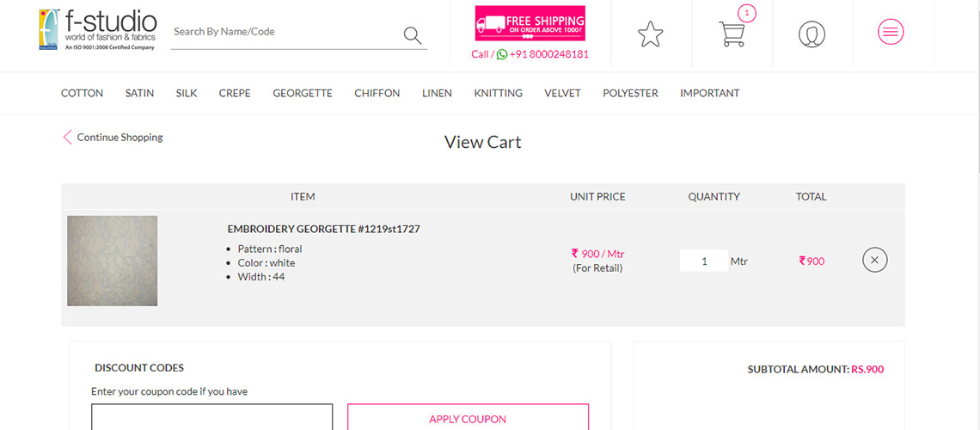Open the VELVET category

[562, 93]
